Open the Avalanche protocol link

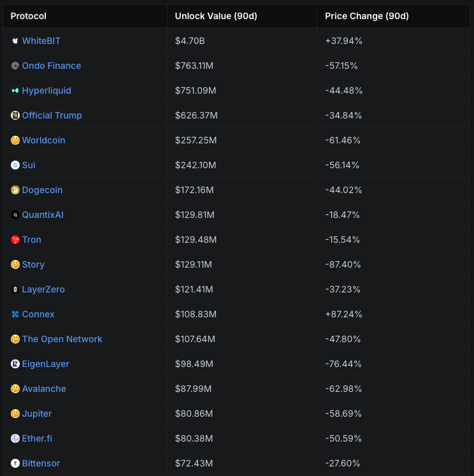[44, 389]
